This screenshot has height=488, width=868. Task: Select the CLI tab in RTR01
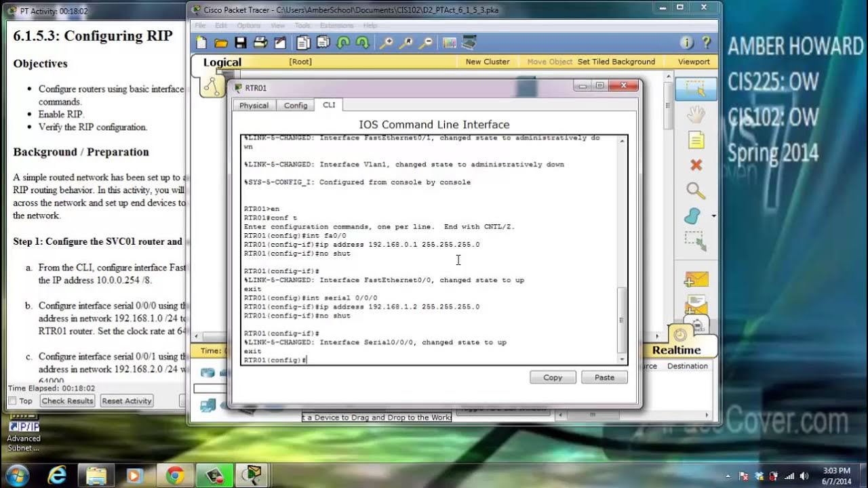[x=329, y=104]
